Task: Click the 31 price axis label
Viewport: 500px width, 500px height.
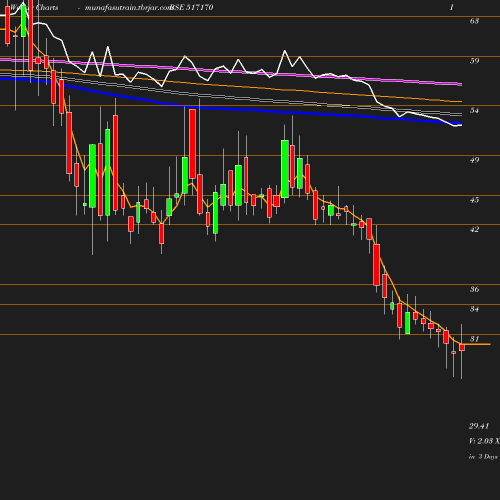Action: tap(474, 339)
